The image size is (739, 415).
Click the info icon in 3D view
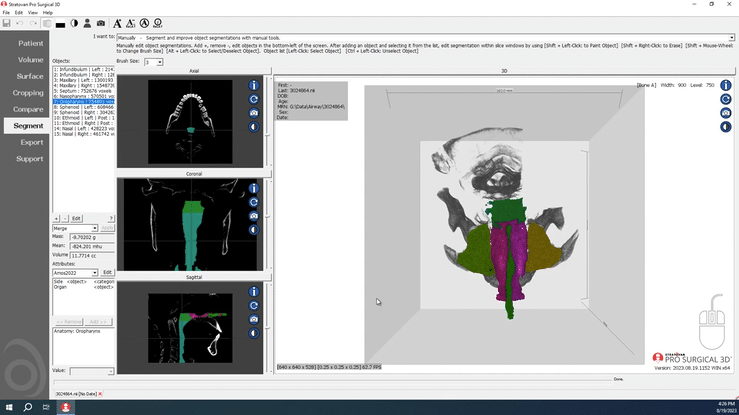click(x=725, y=86)
